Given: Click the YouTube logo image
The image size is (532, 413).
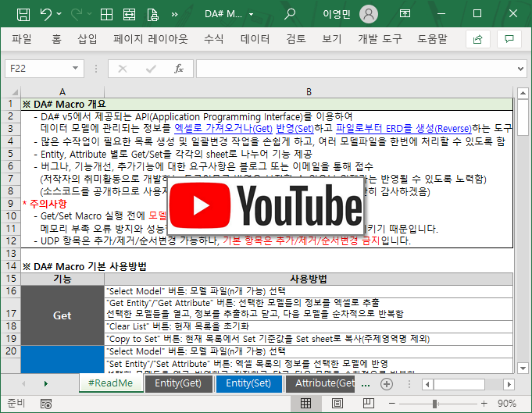Looking at the screenshot, I should coord(266,205).
